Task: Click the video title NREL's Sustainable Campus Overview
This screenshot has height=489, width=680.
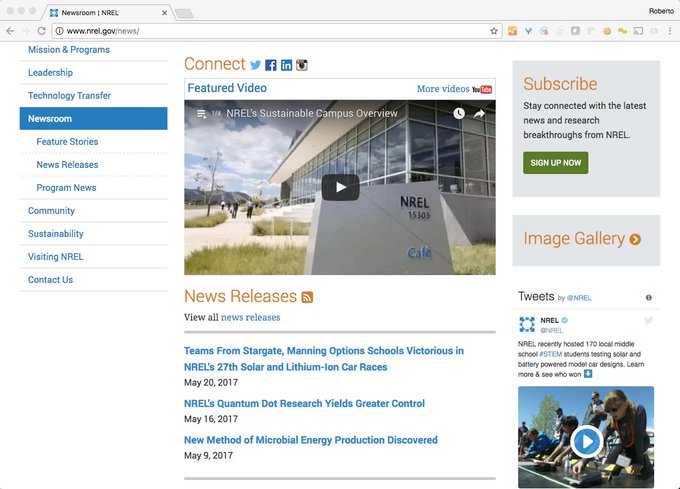Action: tap(312, 114)
